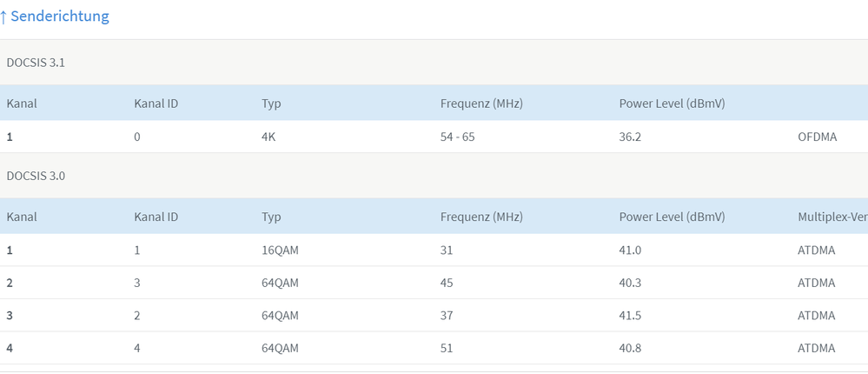Select the 40.3 power level value

pos(630,283)
